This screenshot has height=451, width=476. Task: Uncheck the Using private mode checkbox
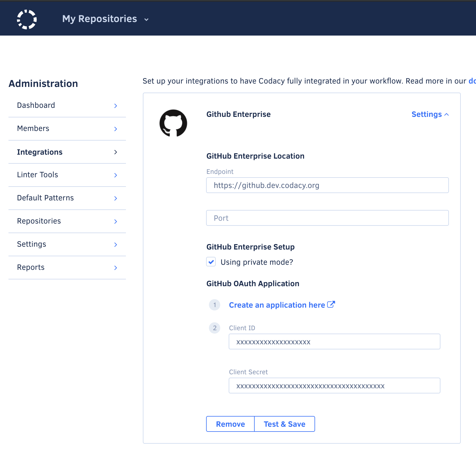pos(211,262)
